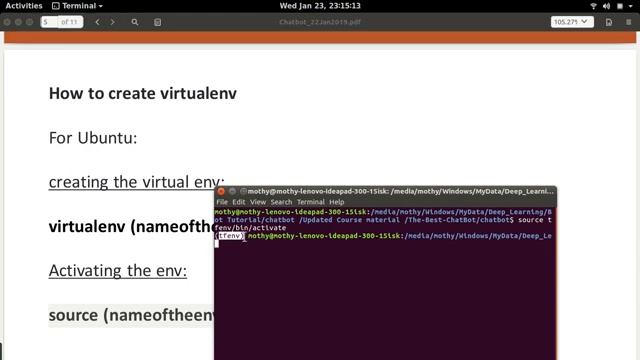Minimize the terminal window
640x360 pixels.
coord(232,191)
